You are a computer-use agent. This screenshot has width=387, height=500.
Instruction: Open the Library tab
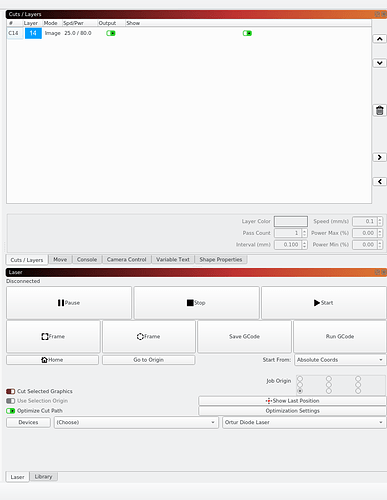[43, 477]
